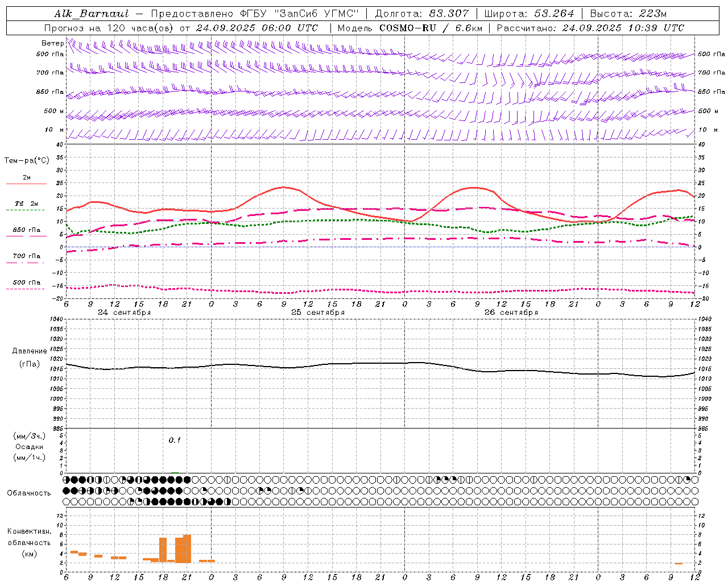Click the dashed Td 2м legend line sample

[25, 210]
